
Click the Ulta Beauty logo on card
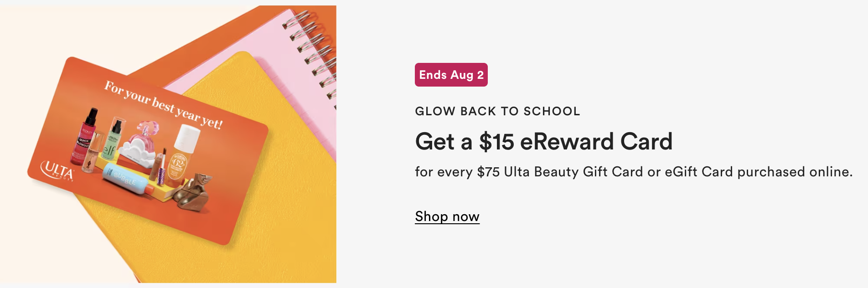click(x=57, y=171)
